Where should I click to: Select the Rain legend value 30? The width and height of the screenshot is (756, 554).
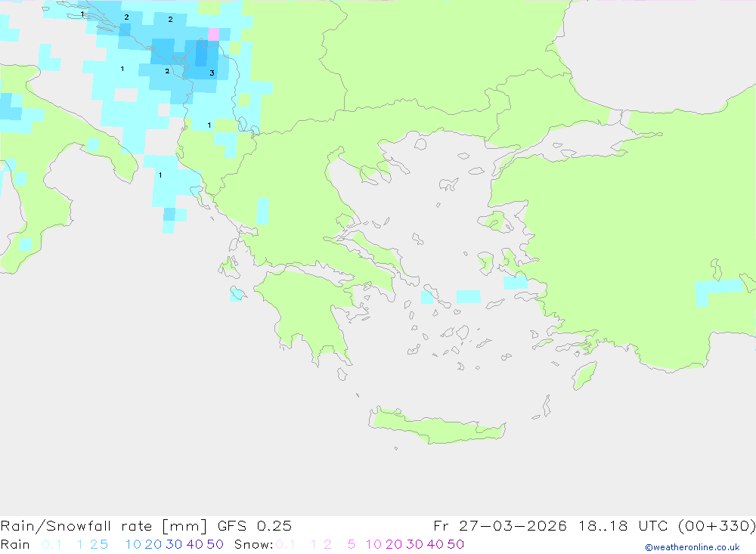point(174,544)
